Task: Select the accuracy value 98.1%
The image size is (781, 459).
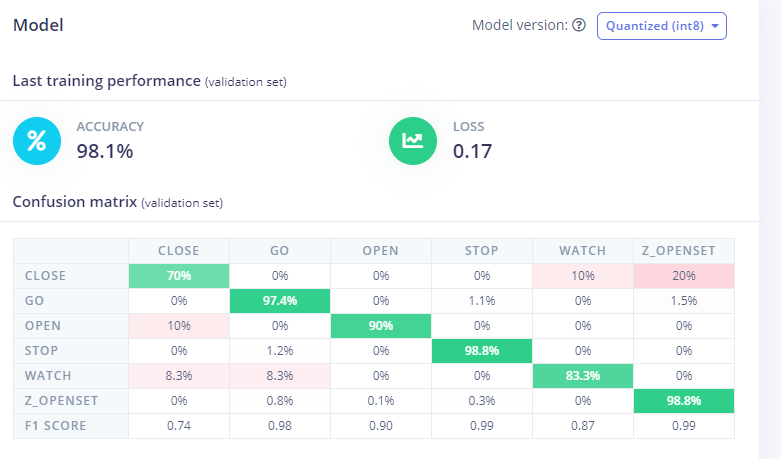Action: tap(105, 151)
